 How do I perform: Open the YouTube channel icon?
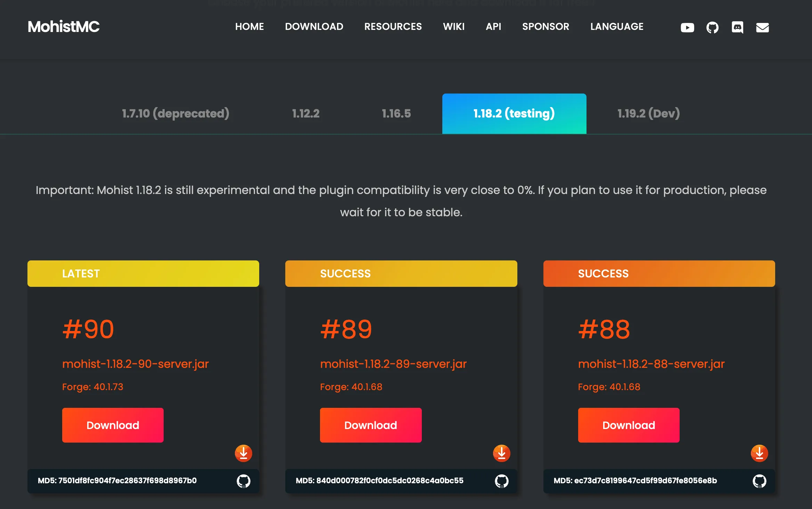pos(687,27)
